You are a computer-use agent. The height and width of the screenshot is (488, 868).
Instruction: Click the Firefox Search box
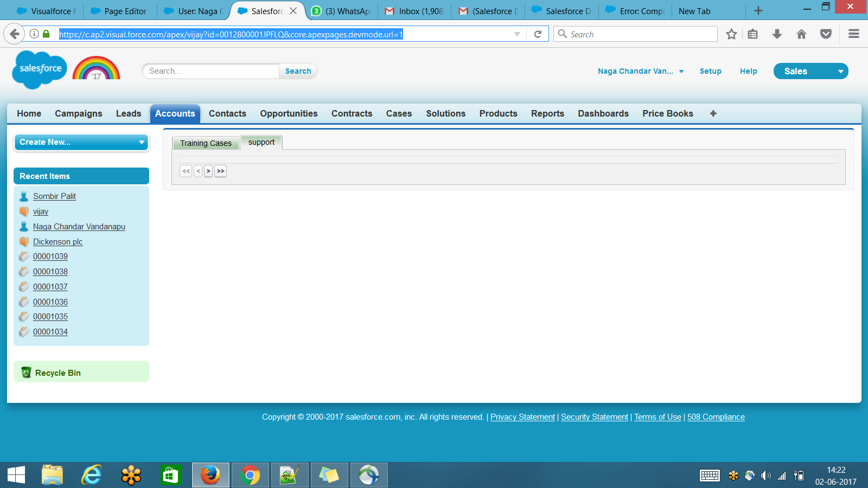[635, 34]
